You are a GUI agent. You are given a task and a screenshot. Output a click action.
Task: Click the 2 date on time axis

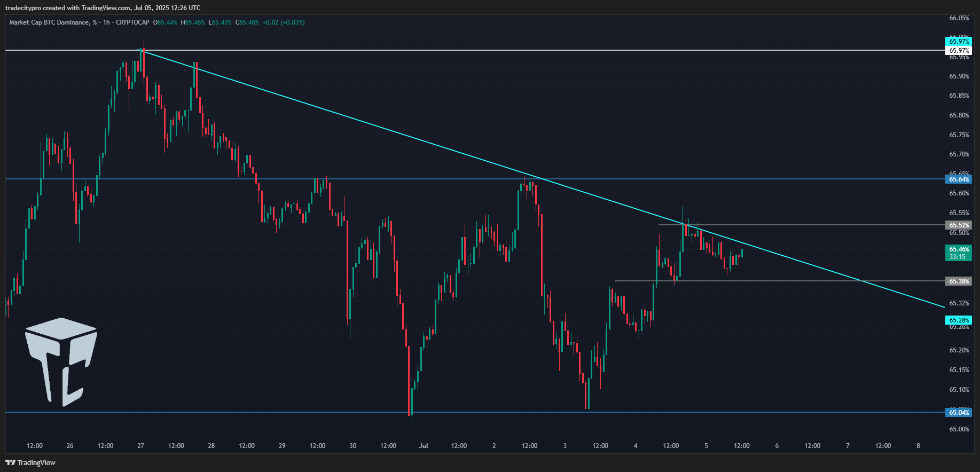[494, 446]
